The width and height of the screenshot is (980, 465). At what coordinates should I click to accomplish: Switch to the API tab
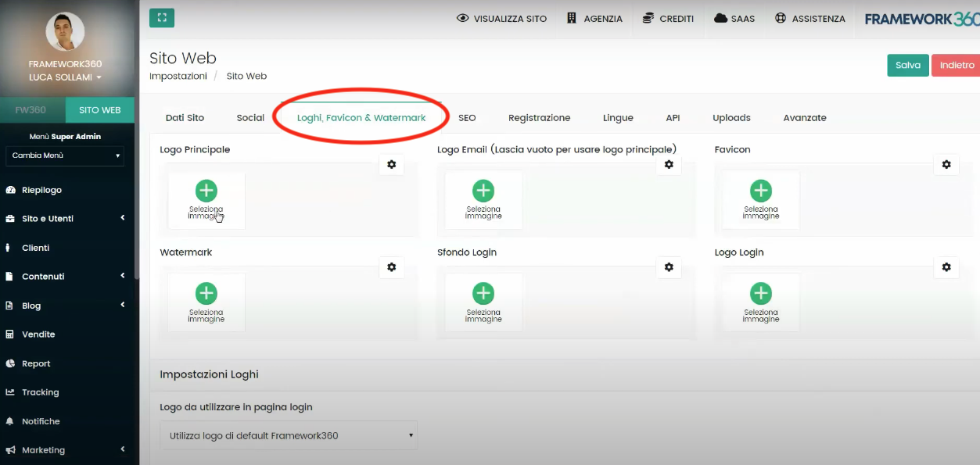pos(673,118)
